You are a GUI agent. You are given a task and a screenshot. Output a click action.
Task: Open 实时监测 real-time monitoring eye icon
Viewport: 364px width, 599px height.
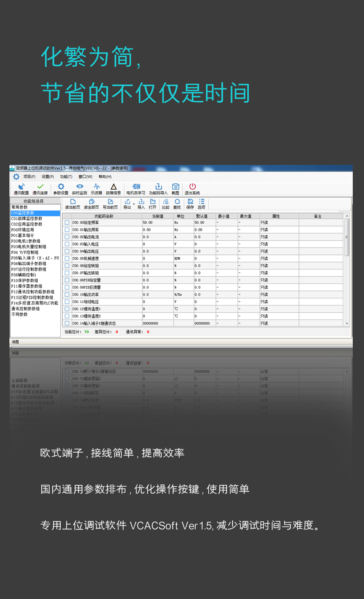(x=80, y=188)
